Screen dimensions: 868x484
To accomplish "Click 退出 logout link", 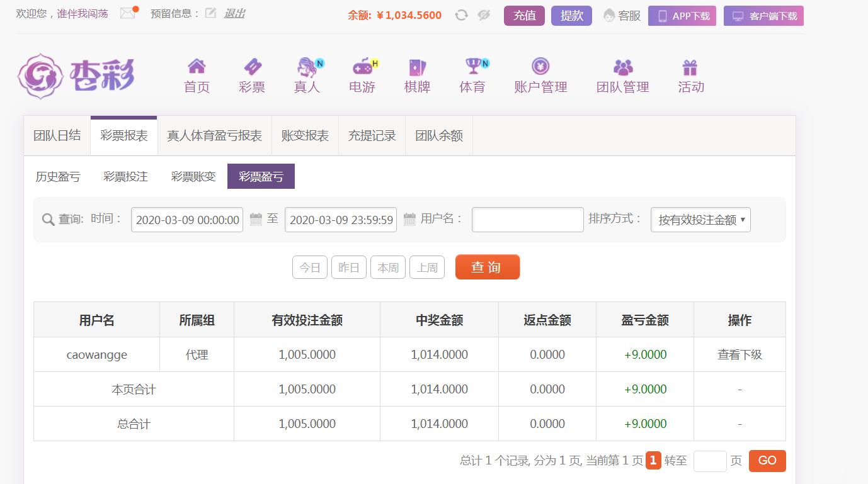I will click(x=234, y=13).
